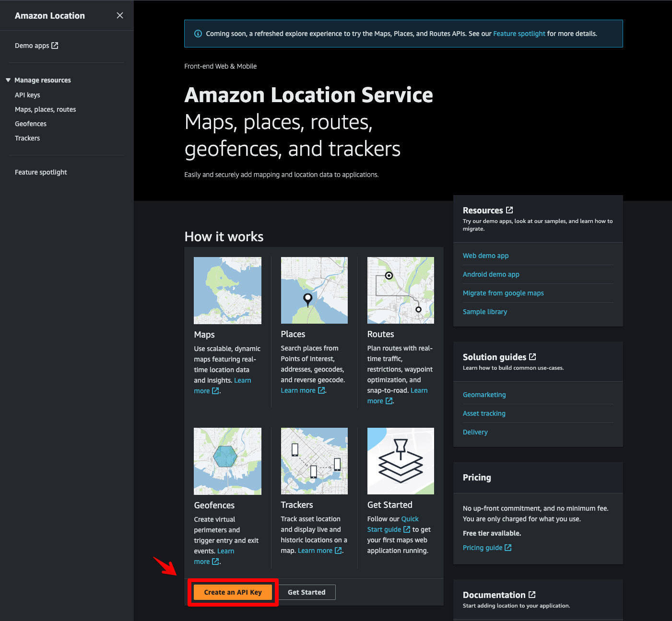Click the Places map pin illustration
The image size is (672, 621).
pyautogui.click(x=314, y=290)
